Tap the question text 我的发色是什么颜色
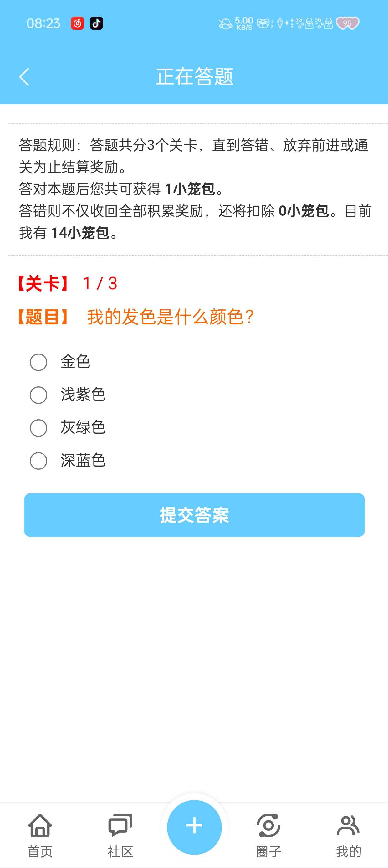 tap(171, 317)
